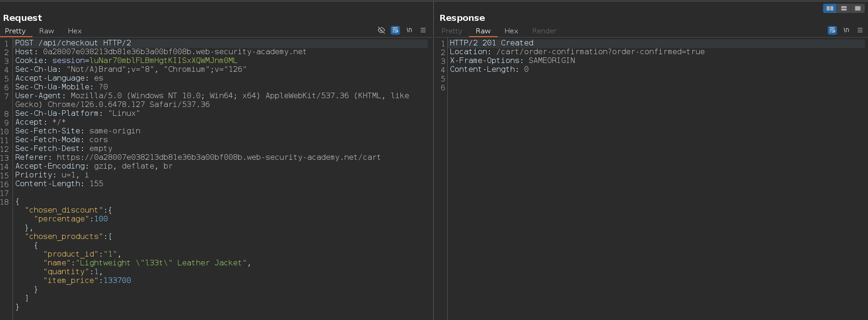This screenshot has height=320, width=868.
Task: Switch Response view to Render tab
Action: 544,31
